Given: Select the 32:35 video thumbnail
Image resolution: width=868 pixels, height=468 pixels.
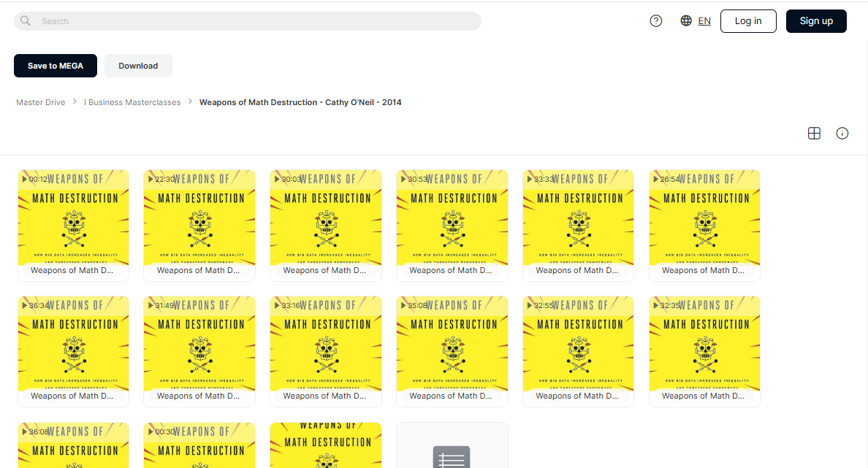Looking at the screenshot, I should click(x=704, y=352).
